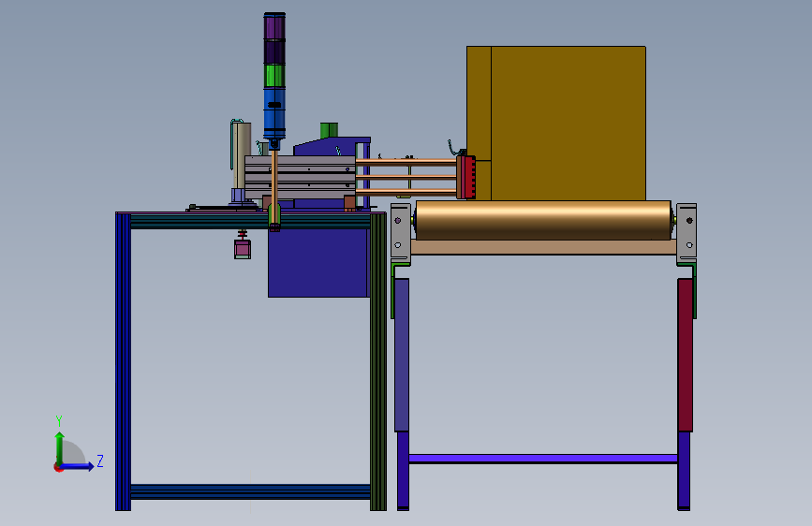812x526 pixels.
Task: Click the green Y axis of the triad
Action: coord(60,448)
